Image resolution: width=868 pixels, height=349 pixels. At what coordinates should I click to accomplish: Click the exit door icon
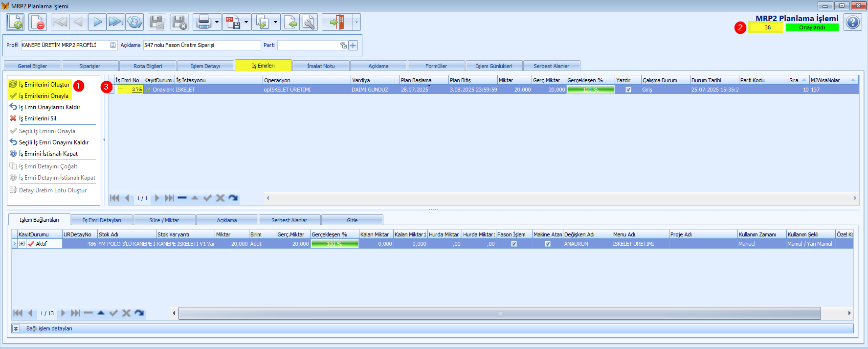point(337,22)
